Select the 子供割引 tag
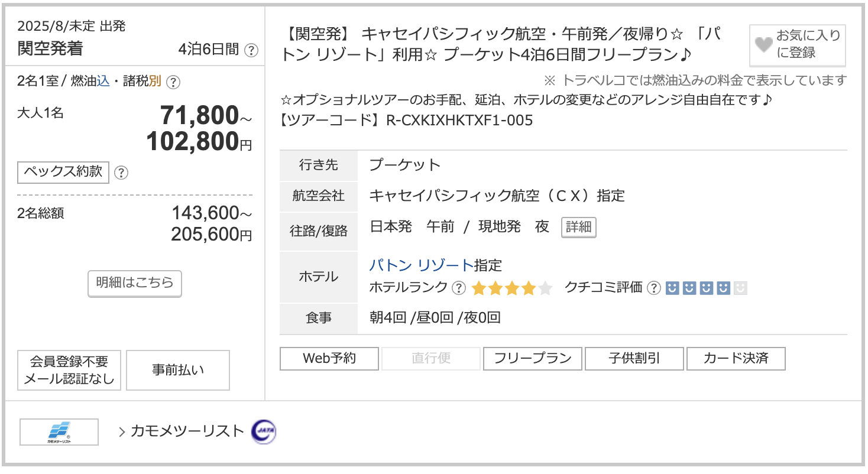868x474 pixels. coord(634,359)
